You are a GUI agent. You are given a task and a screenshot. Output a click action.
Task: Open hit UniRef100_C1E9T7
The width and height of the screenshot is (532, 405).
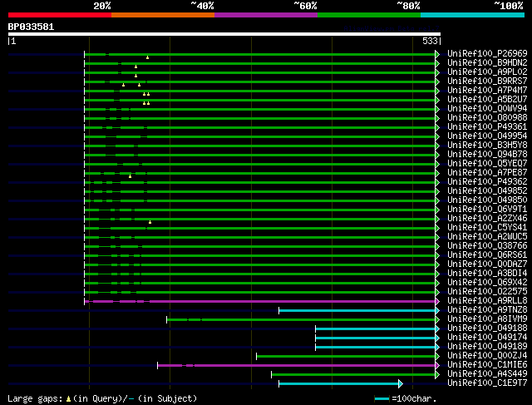487,383
